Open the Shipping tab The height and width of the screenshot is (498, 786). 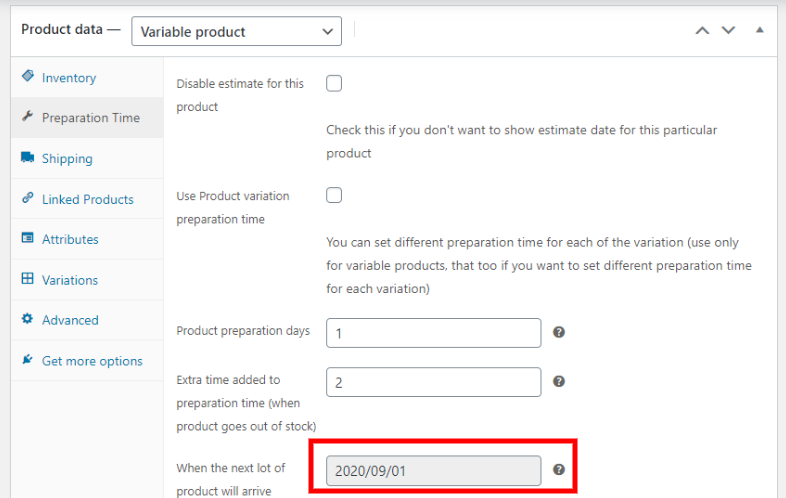67,158
